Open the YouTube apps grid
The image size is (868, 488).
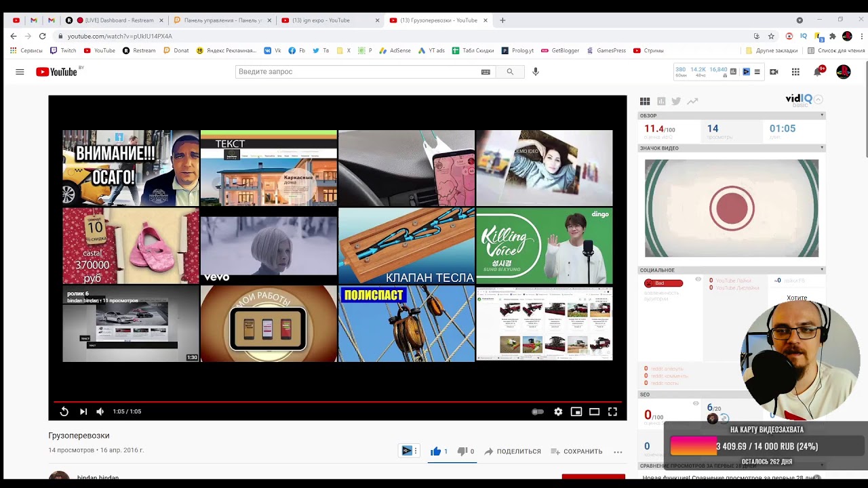795,72
